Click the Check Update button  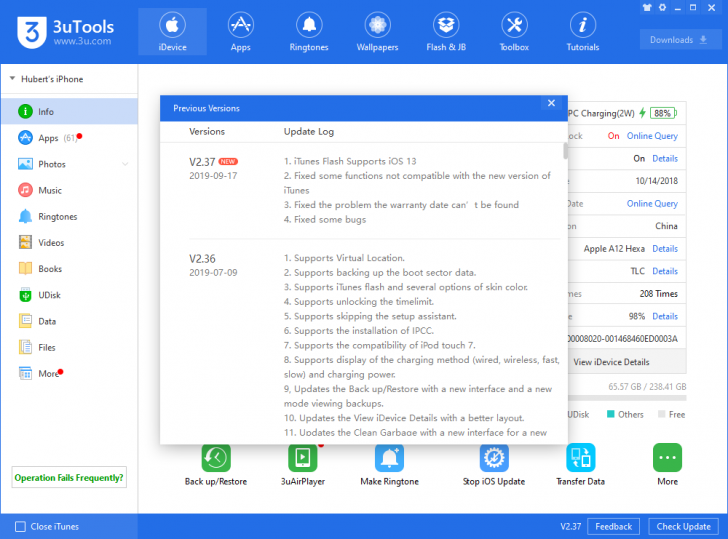(683, 526)
